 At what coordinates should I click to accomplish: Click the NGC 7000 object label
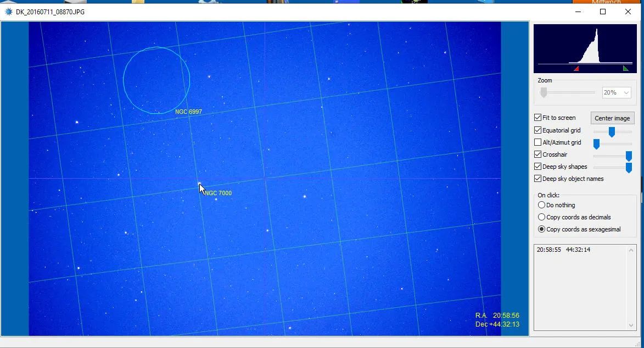point(219,194)
